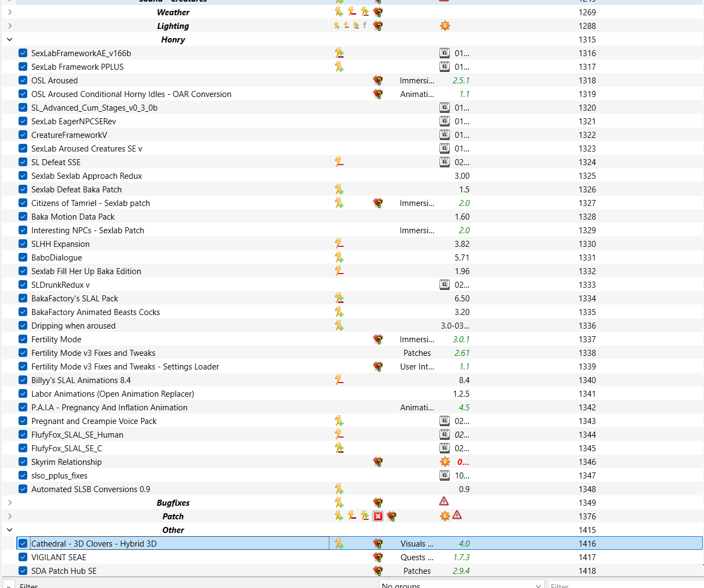Image resolution: width=704 pixels, height=588 pixels.
Task: Click the conflict lightning icon for SexLabFrameworkAE_v166b
Action: pyautogui.click(x=339, y=53)
